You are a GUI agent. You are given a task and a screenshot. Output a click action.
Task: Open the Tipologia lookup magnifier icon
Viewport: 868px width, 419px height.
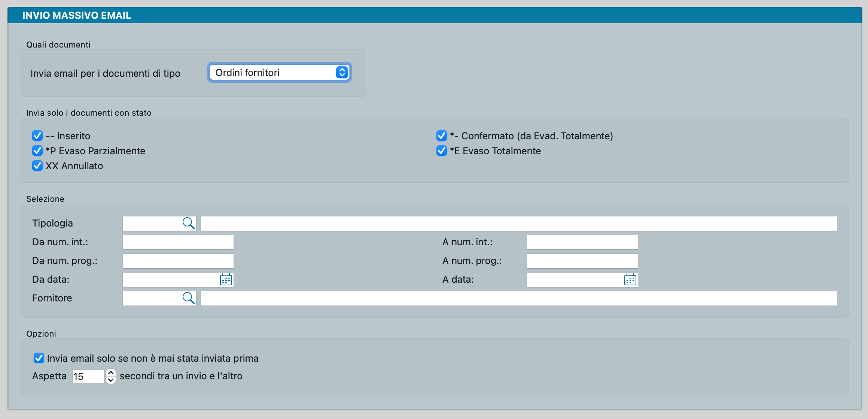pyautogui.click(x=188, y=223)
